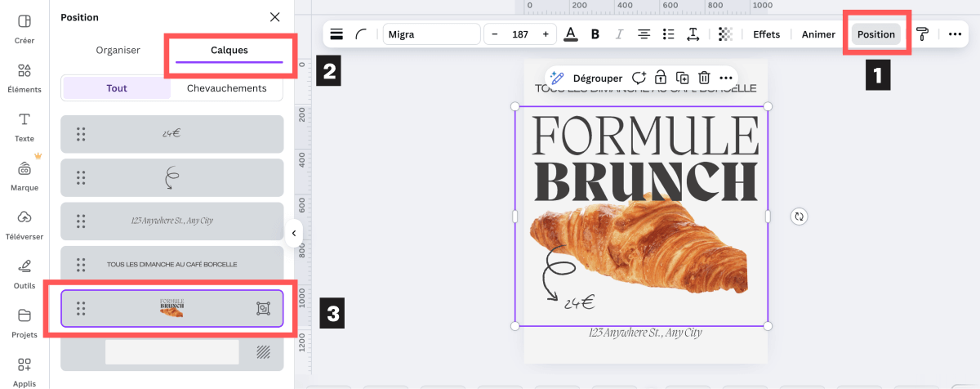This screenshot has height=389, width=980.
Task: Switch to the Organiser tab
Action: click(x=118, y=50)
